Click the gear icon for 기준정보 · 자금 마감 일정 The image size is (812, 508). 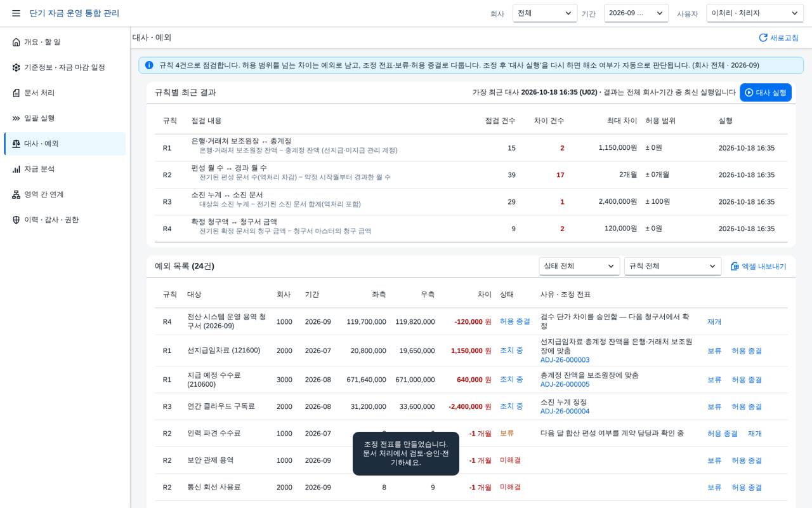click(x=16, y=67)
